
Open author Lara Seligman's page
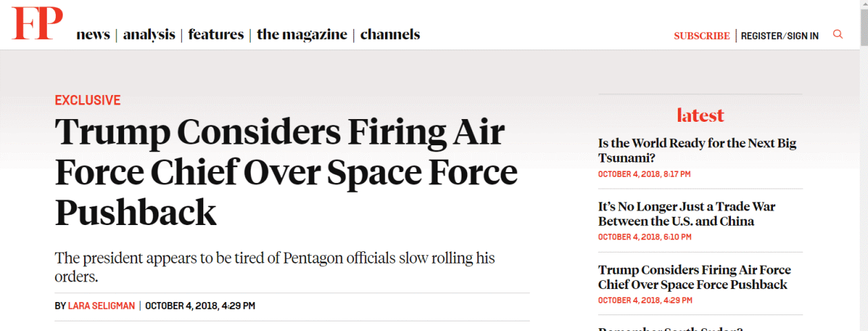(101, 306)
